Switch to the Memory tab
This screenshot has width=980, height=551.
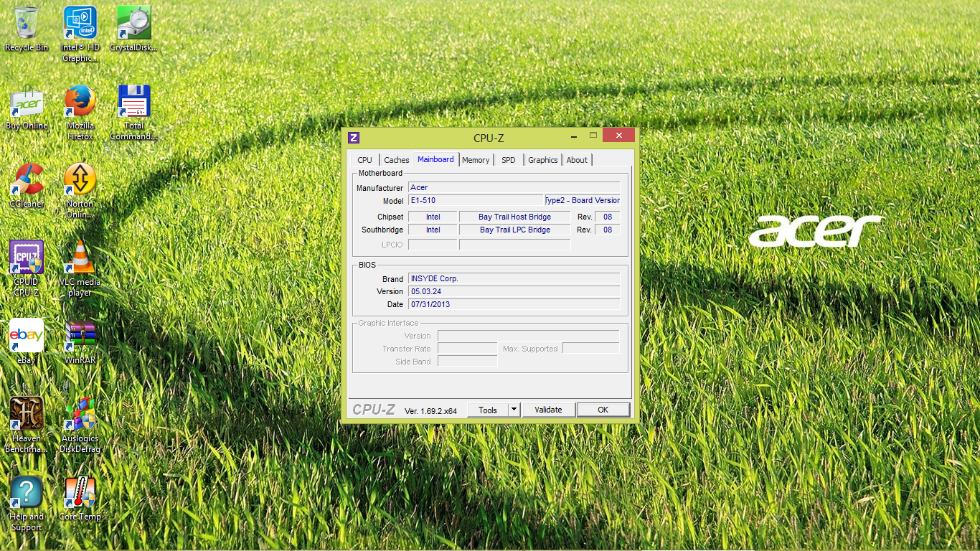click(x=476, y=160)
